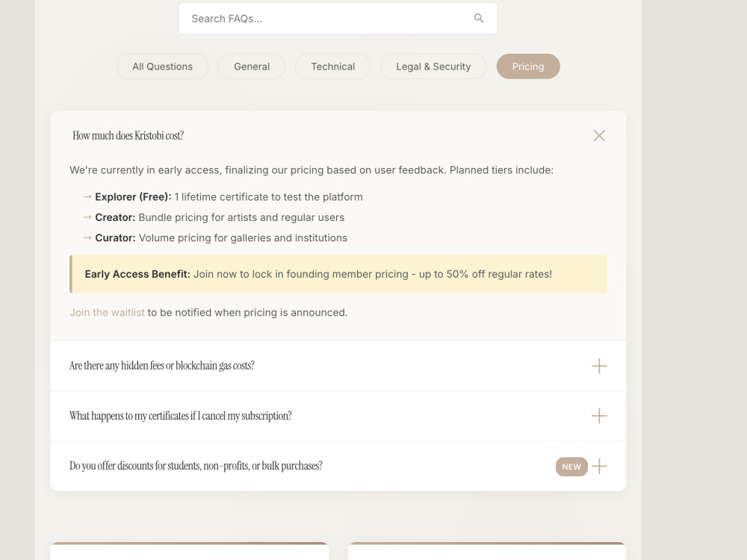
Task: Expand discounts question with plus icon
Action: (599, 466)
